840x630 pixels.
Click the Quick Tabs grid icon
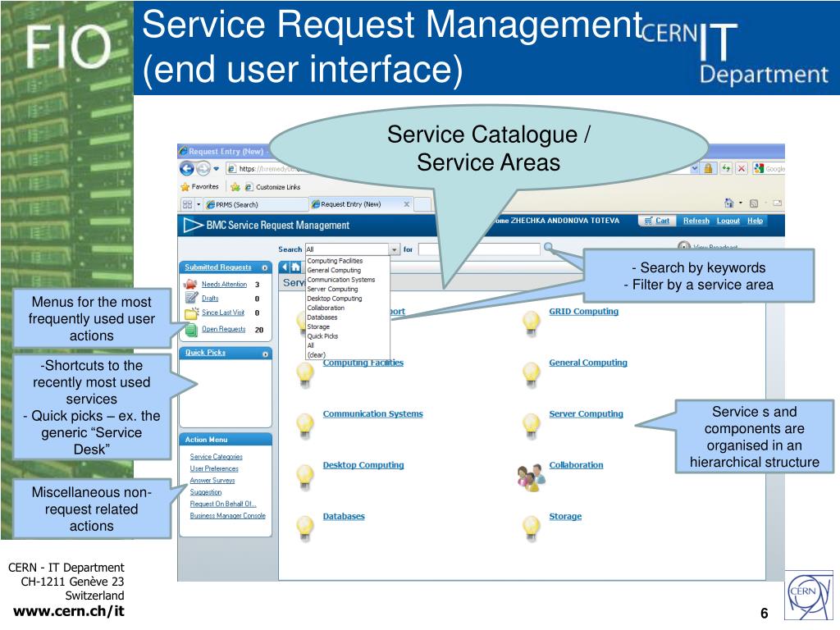(x=187, y=204)
